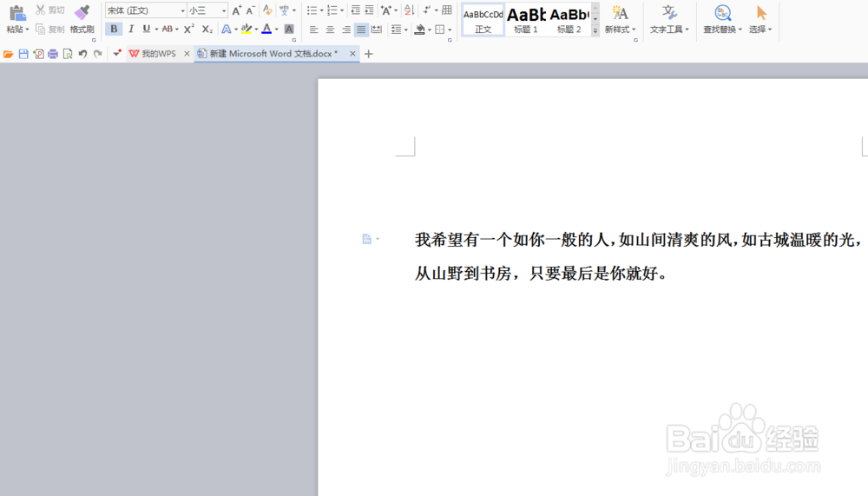Select the 正文 style
This screenshot has height=496, width=868.
483,20
